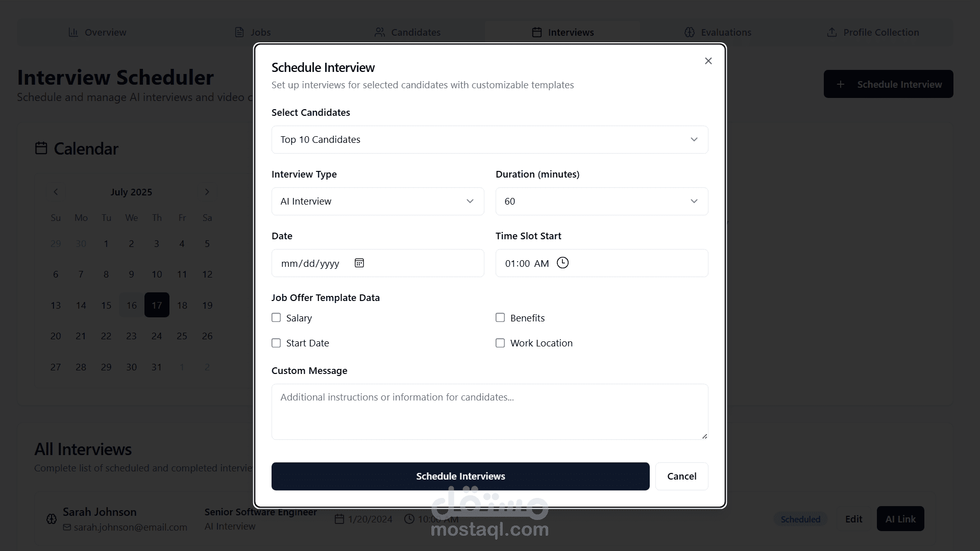Go to next month in calendar

[x=207, y=192]
